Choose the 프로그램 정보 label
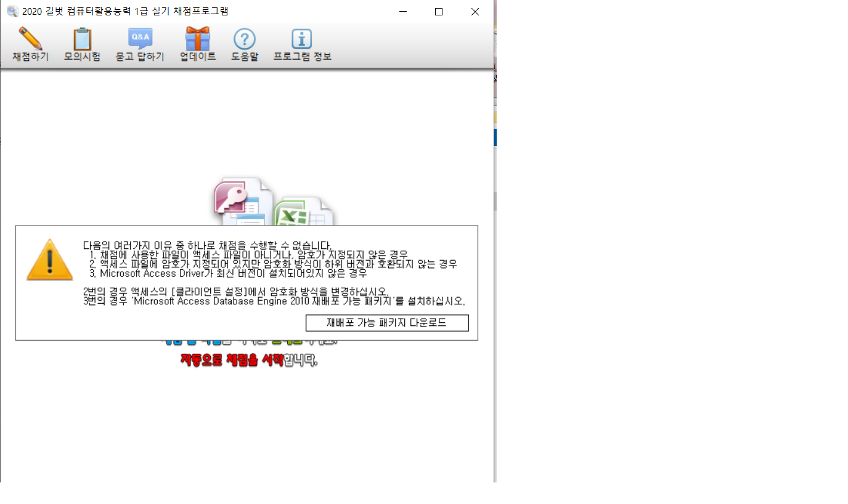848x504 pixels. coord(302,57)
